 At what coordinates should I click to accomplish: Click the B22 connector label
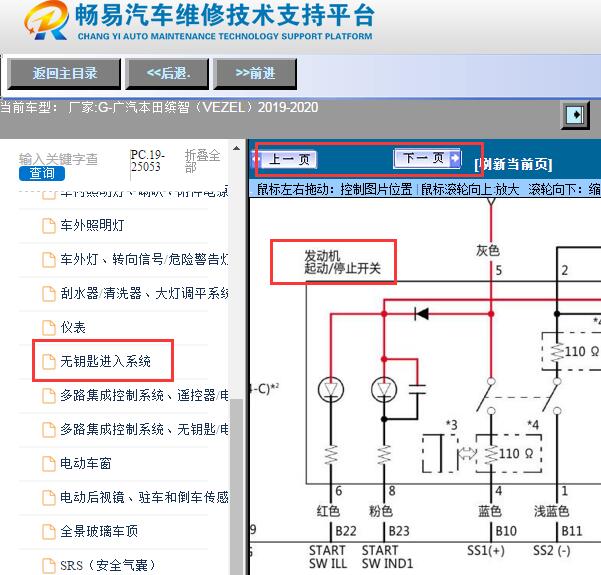pyautogui.click(x=346, y=531)
